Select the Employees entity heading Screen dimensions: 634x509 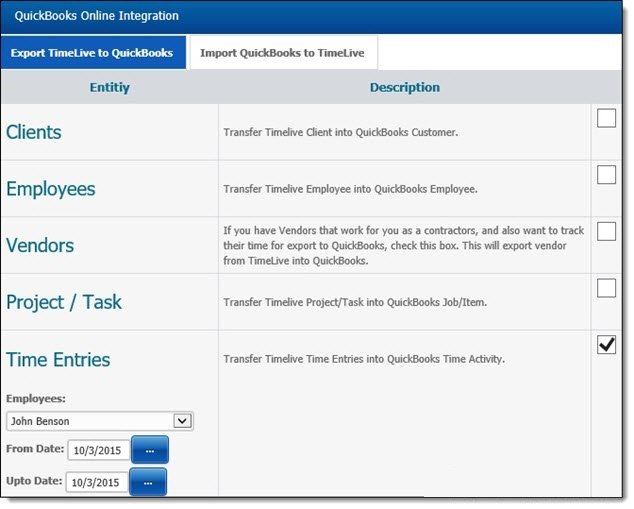(51, 189)
